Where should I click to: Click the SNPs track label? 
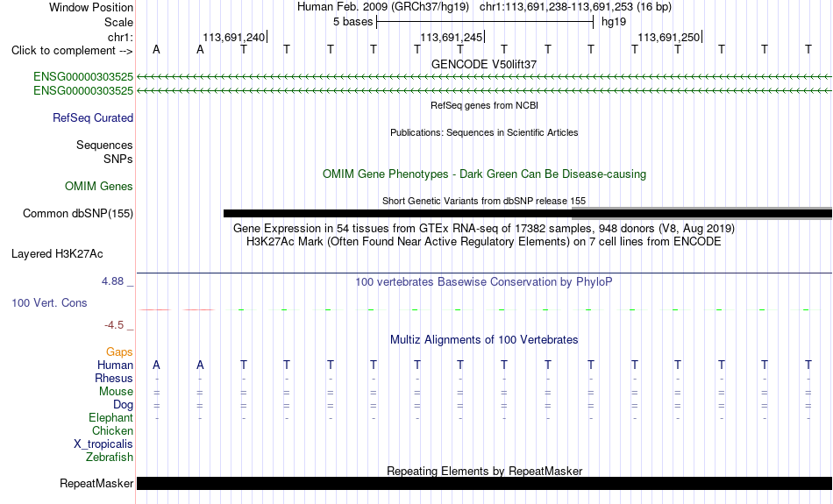[118, 159]
